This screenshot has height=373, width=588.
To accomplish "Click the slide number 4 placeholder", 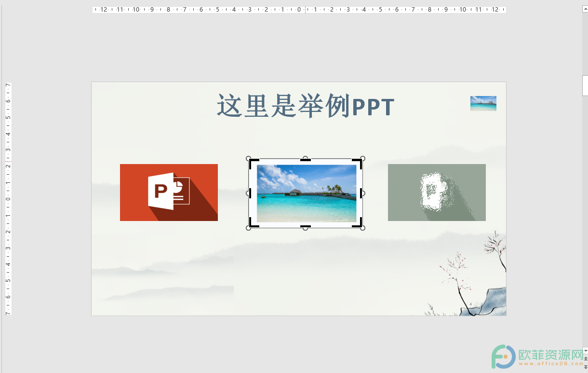I will click(x=470, y=304).
